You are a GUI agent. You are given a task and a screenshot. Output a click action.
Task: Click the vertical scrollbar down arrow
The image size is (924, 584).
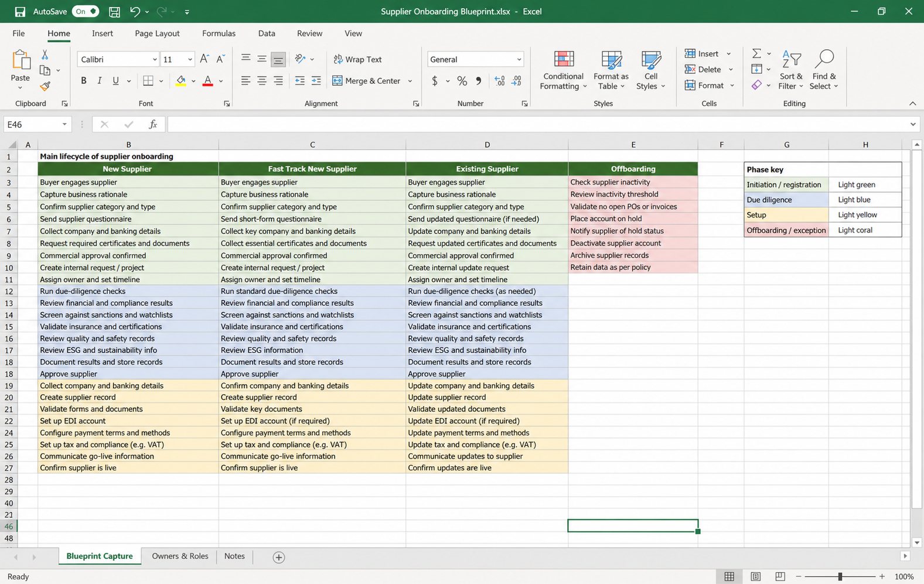click(x=917, y=542)
